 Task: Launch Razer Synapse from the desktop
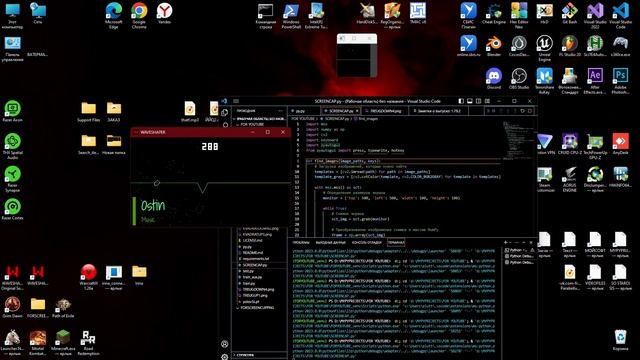click(12, 179)
